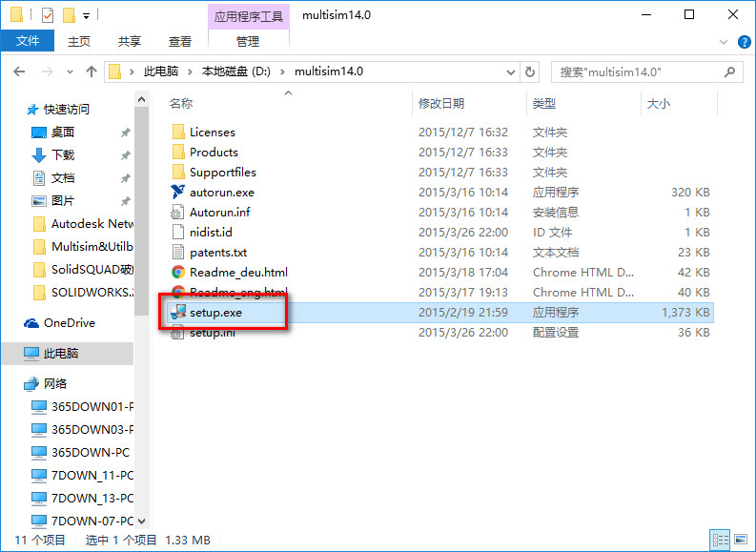The height and width of the screenshot is (552, 756).
Task: Select the Multisim&Utilb folder in sidebar
Action: 83,247
